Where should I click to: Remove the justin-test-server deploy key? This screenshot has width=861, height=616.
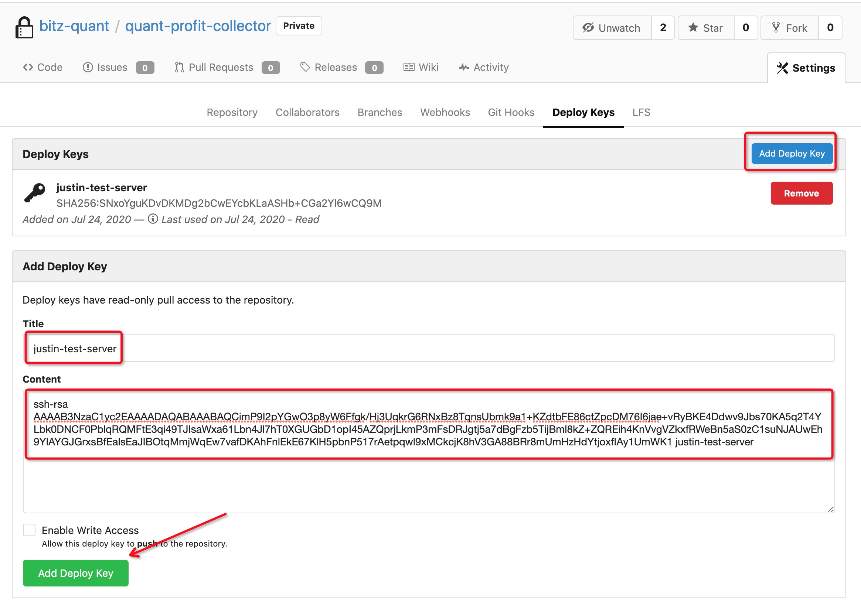click(x=801, y=193)
